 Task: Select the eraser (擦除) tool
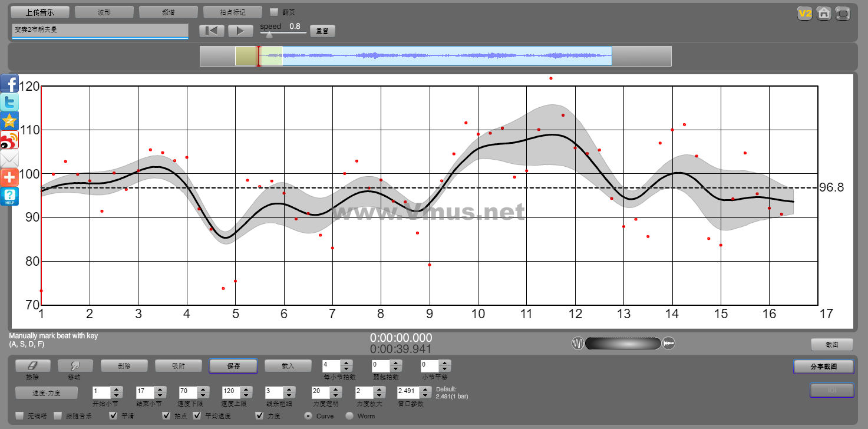(32, 366)
